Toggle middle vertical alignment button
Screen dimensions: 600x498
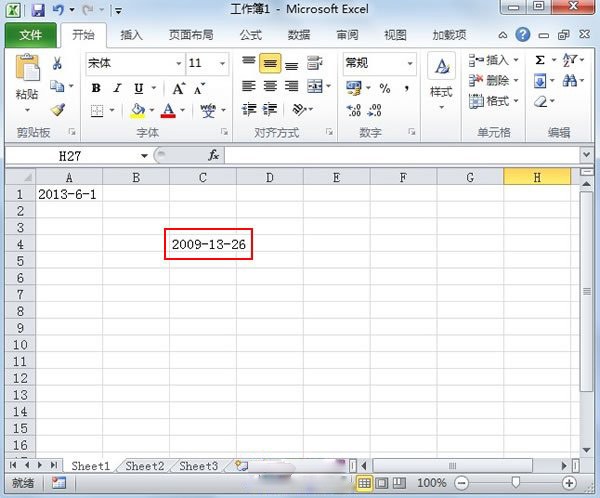(270, 63)
